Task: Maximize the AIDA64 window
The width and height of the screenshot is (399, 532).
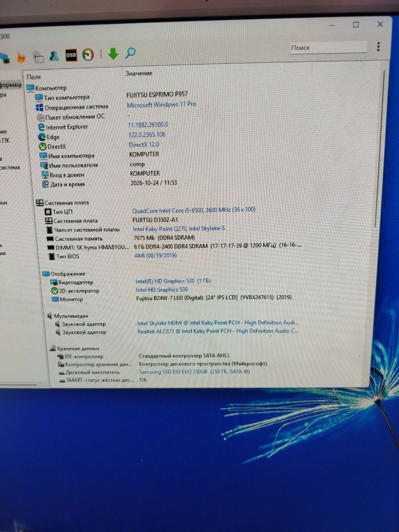Action: click(x=356, y=25)
